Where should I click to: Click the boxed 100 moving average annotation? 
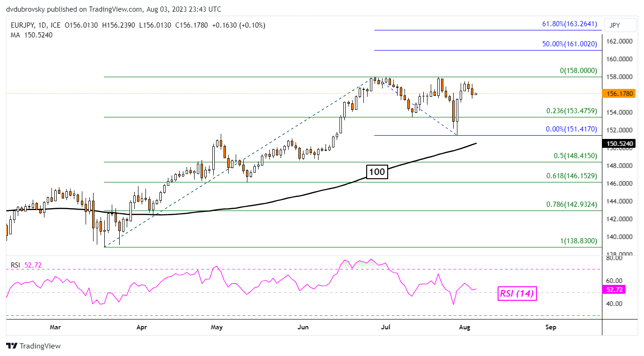click(x=377, y=172)
